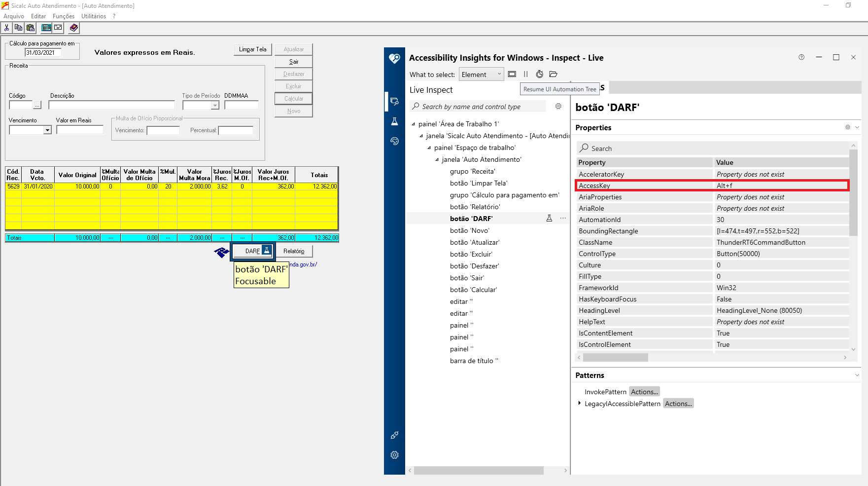
Task: Toggle the pause UI Automation Tree button
Action: point(526,74)
